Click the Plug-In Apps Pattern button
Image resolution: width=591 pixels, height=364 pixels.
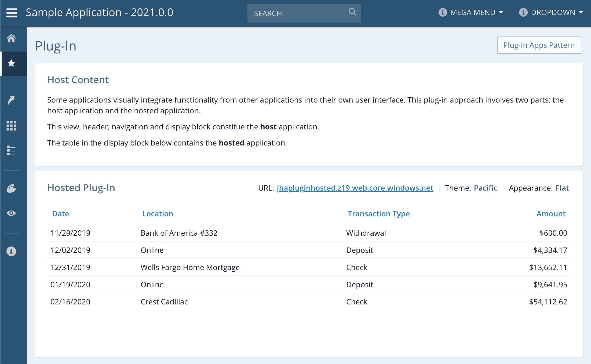click(x=539, y=45)
